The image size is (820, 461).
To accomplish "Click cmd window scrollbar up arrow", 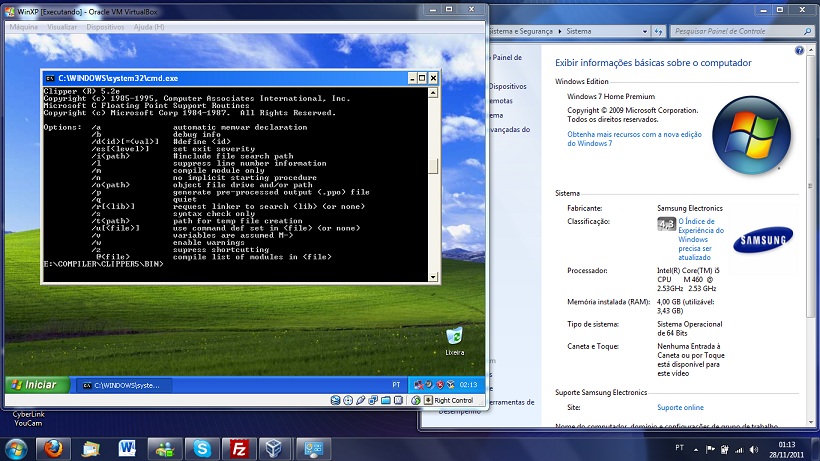I will pyautogui.click(x=432, y=93).
